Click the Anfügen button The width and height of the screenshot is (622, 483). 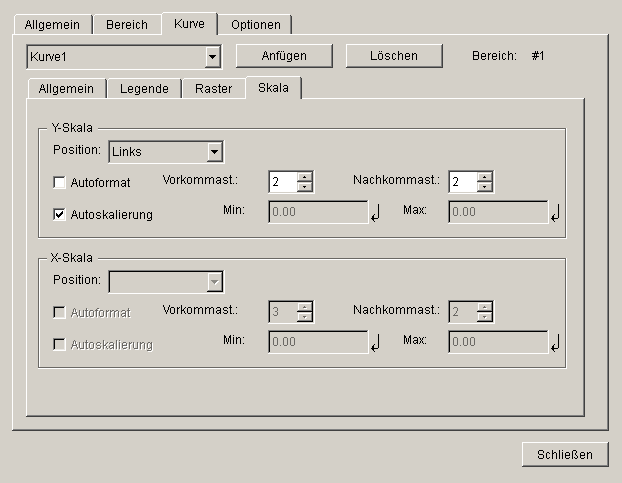coord(284,56)
